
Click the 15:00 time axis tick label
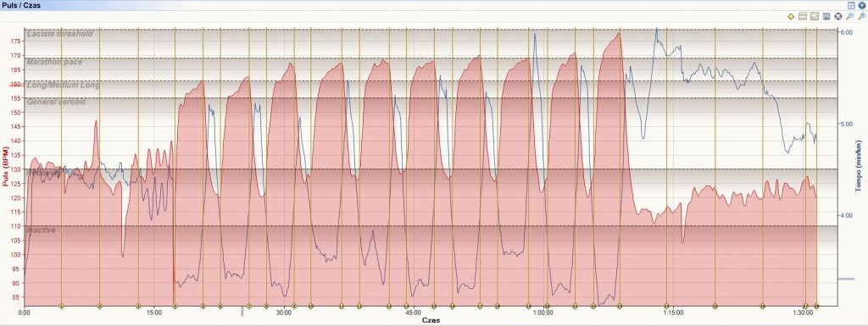point(154,312)
